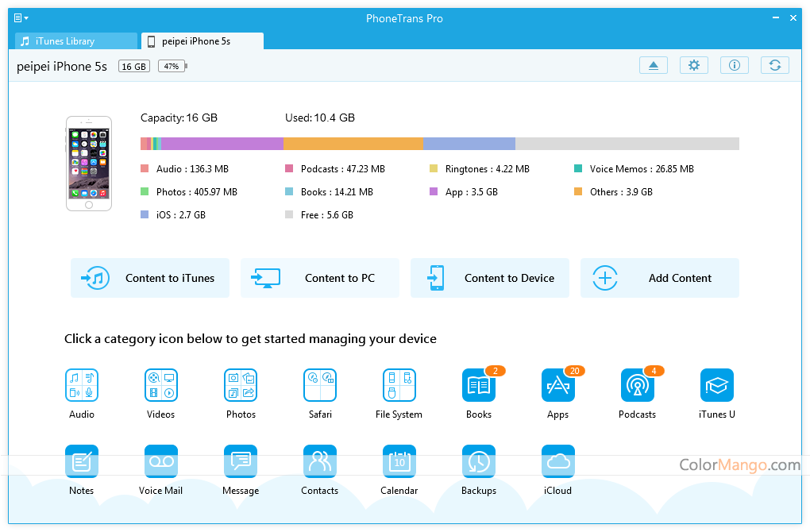Click the iPhone device thumbnail image

tap(89, 164)
